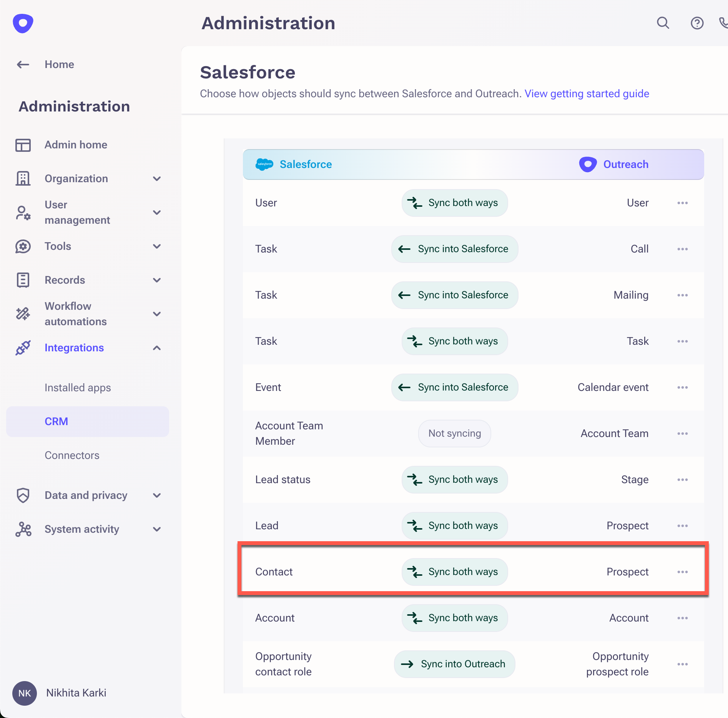Select the CRM menu item
The height and width of the screenshot is (718, 728).
pyautogui.click(x=57, y=422)
